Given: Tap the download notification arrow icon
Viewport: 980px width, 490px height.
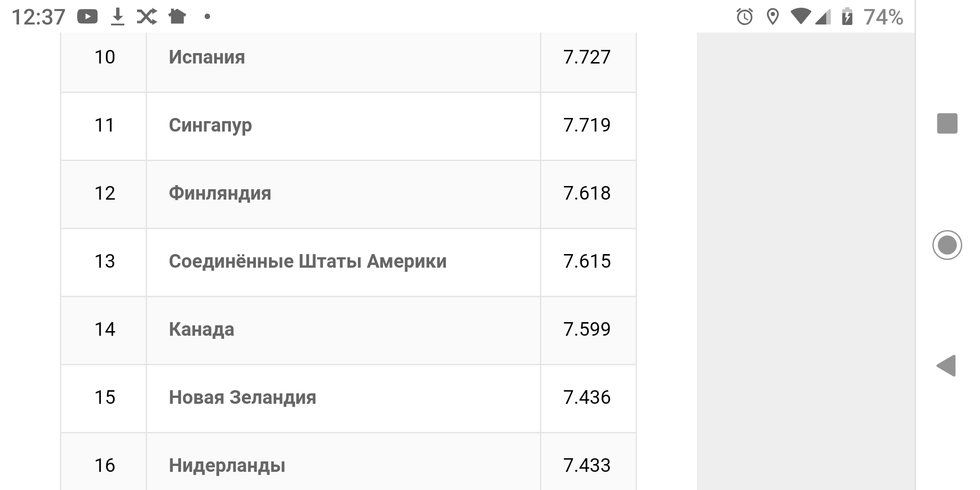Looking at the screenshot, I should [118, 17].
